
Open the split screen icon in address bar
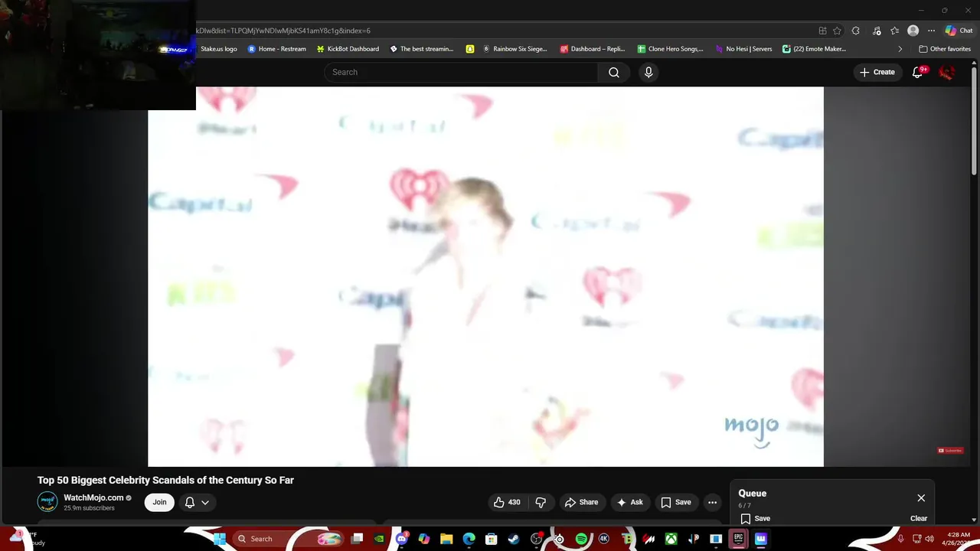pos(822,31)
